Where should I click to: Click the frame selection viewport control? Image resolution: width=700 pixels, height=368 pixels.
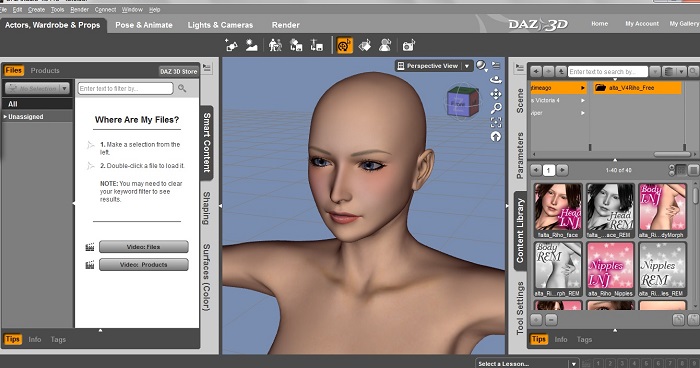click(x=496, y=122)
